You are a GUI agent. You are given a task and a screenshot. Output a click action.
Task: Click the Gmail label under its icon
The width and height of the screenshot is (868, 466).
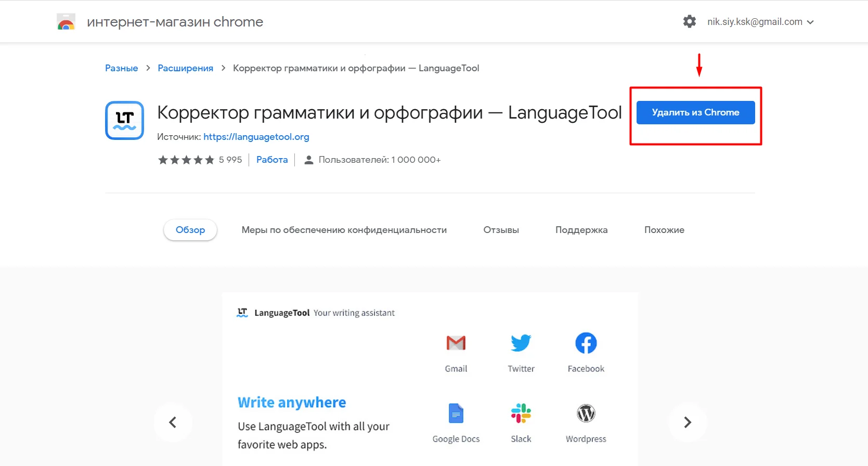(x=456, y=369)
